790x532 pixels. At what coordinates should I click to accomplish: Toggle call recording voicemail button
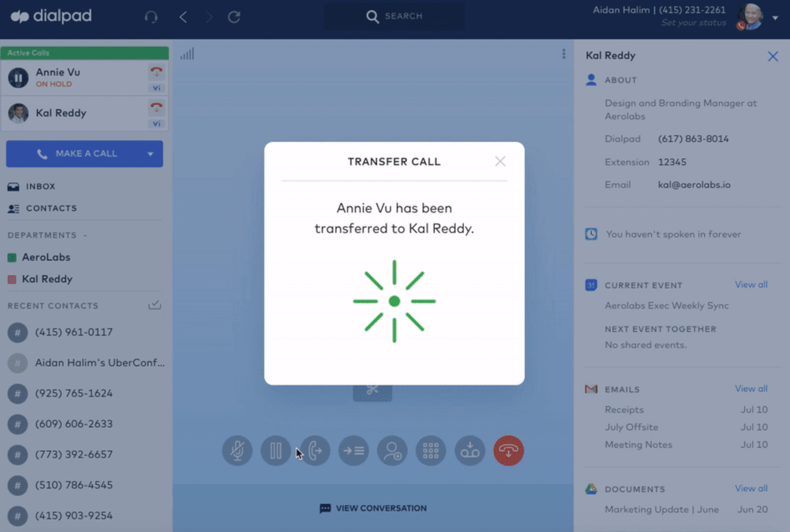pos(470,451)
